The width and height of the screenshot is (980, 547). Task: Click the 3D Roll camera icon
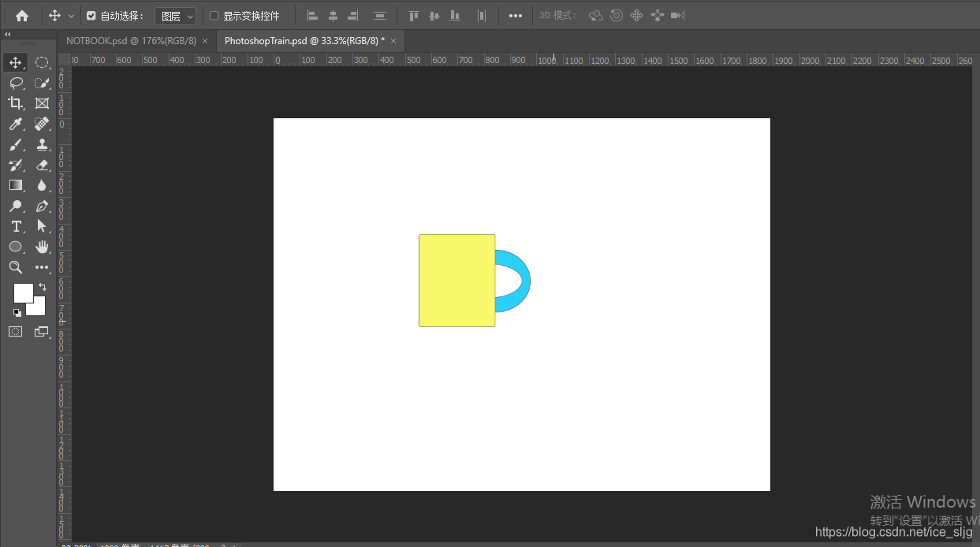point(617,15)
